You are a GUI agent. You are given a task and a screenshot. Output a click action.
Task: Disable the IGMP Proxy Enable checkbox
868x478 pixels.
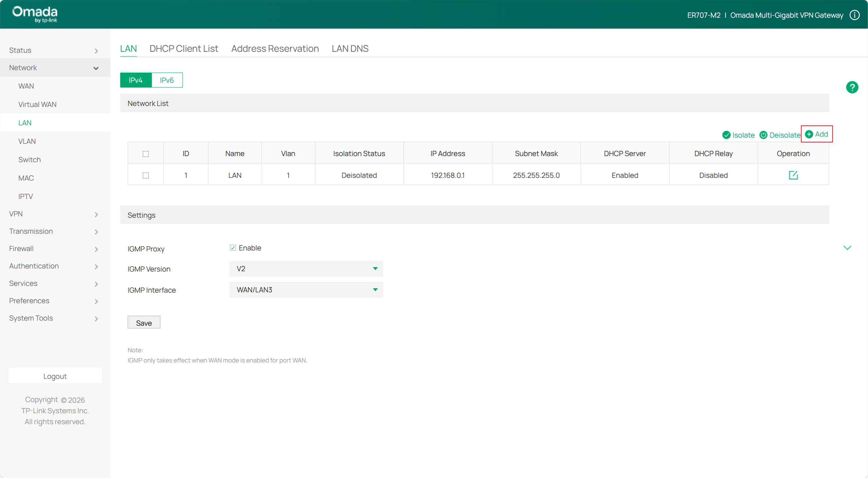[x=233, y=247]
